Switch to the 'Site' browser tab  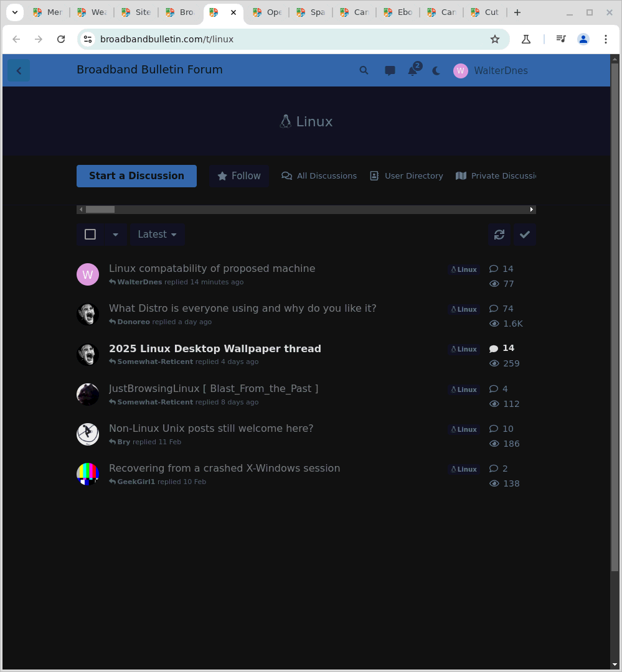[x=136, y=12]
